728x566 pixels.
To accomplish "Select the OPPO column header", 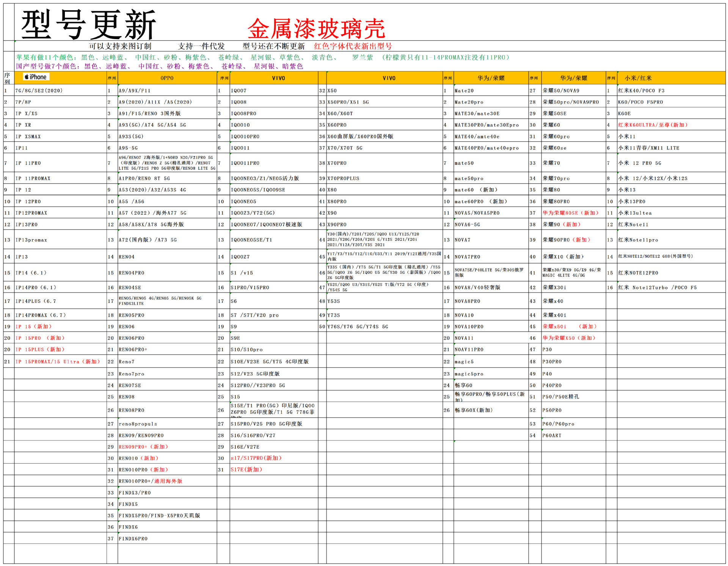I will coord(167,78).
